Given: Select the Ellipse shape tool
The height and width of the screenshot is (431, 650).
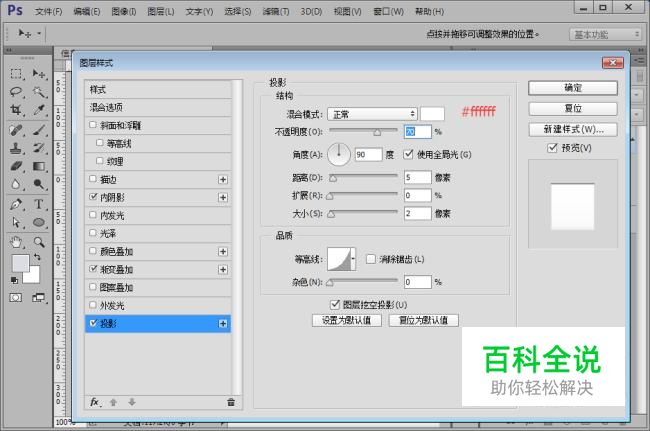Looking at the screenshot, I should point(39,223).
